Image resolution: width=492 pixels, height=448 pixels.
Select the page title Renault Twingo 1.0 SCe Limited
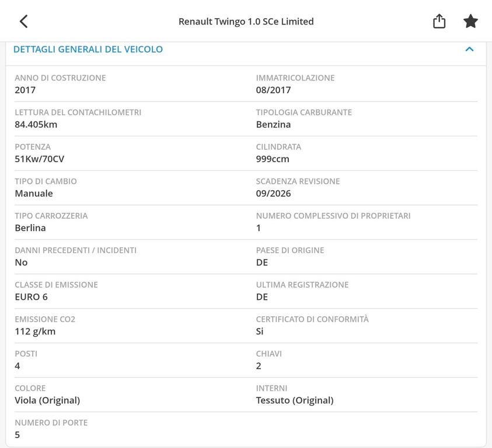[x=246, y=22]
